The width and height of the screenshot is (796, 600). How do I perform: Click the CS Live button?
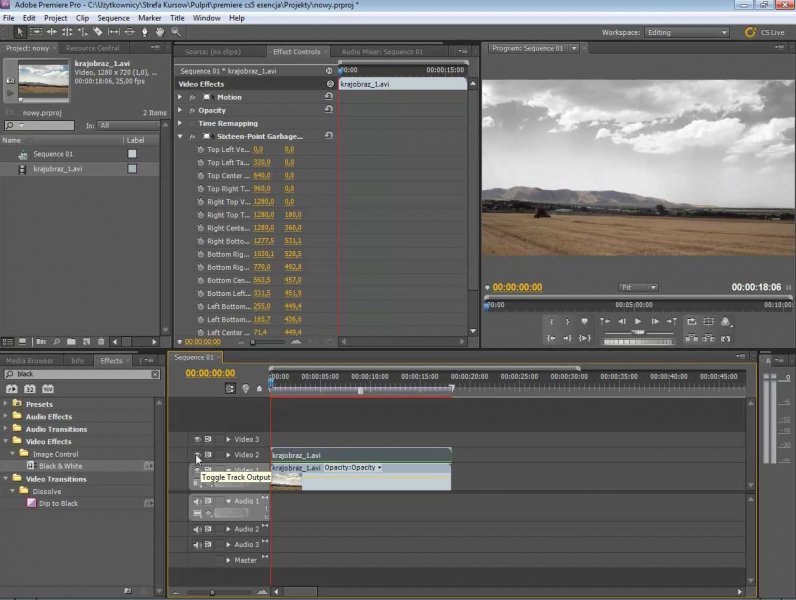tap(765, 32)
